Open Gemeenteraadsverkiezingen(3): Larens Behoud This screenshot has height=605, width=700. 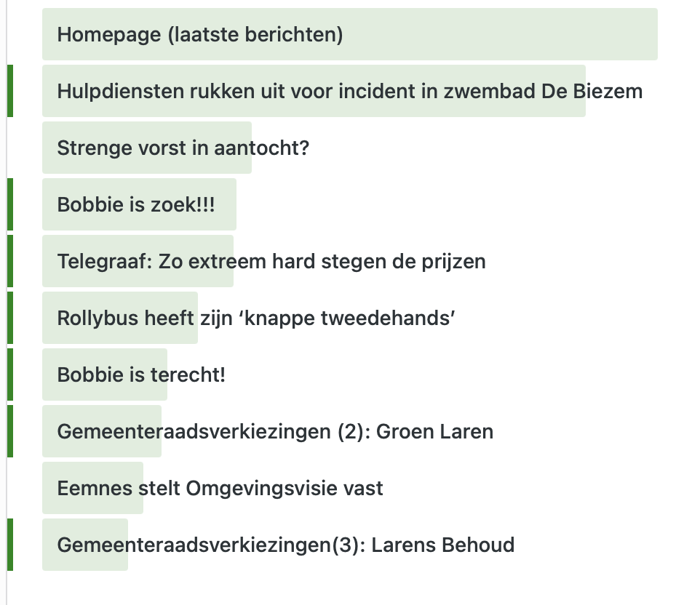point(285,545)
